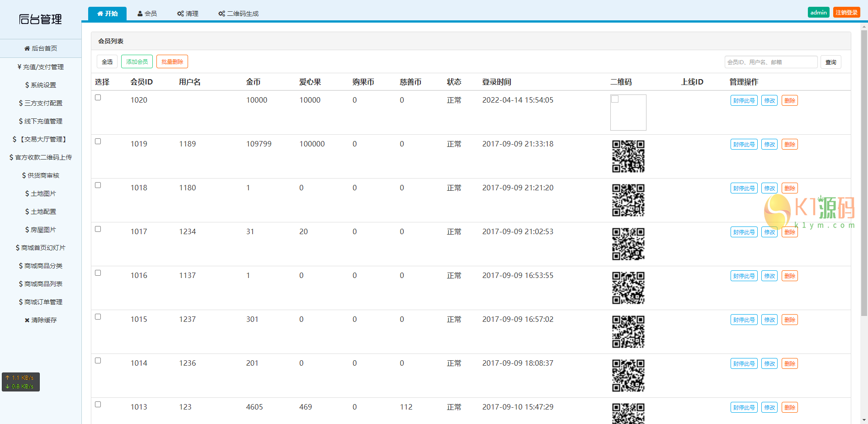This screenshot has height=424, width=868.
Task: Click 批量删除 to bulk delete
Action: coord(172,62)
